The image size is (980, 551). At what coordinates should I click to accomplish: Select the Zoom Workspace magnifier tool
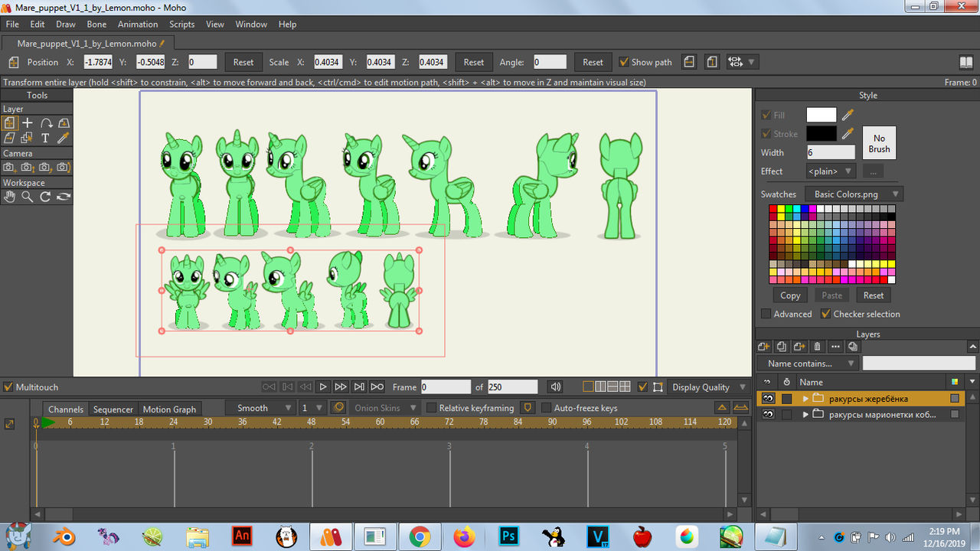tap(27, 197)
